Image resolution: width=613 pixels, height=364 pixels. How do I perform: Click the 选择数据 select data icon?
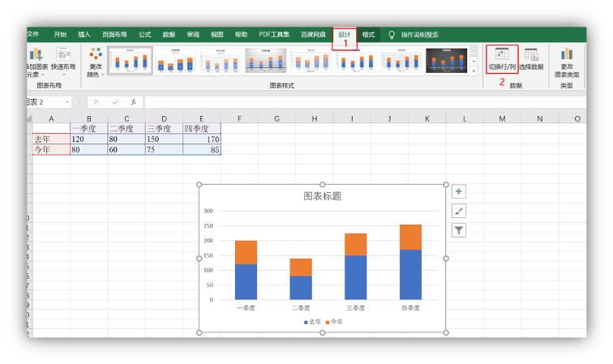tap(531, 58)
